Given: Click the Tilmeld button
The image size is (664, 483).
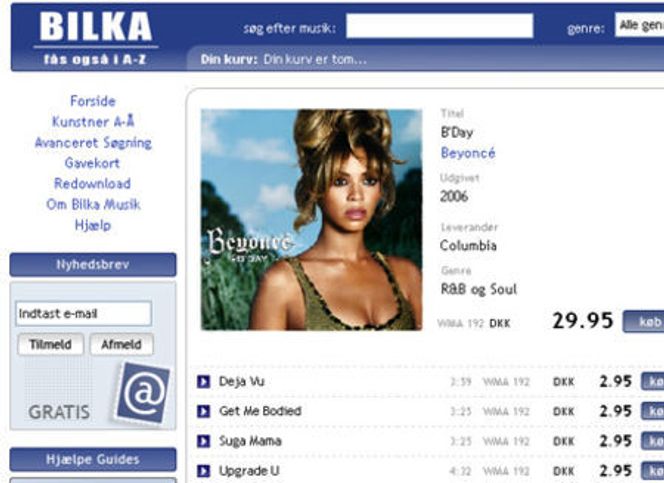Looking at the screenshot, I should pos(50,345).
